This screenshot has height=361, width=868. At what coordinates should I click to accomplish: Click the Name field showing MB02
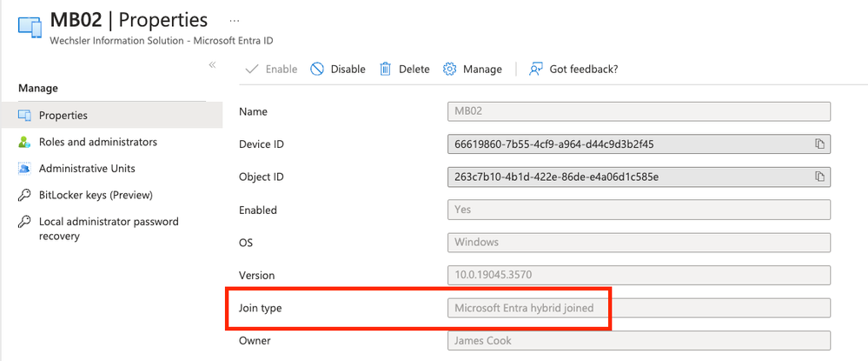(639, 111)
